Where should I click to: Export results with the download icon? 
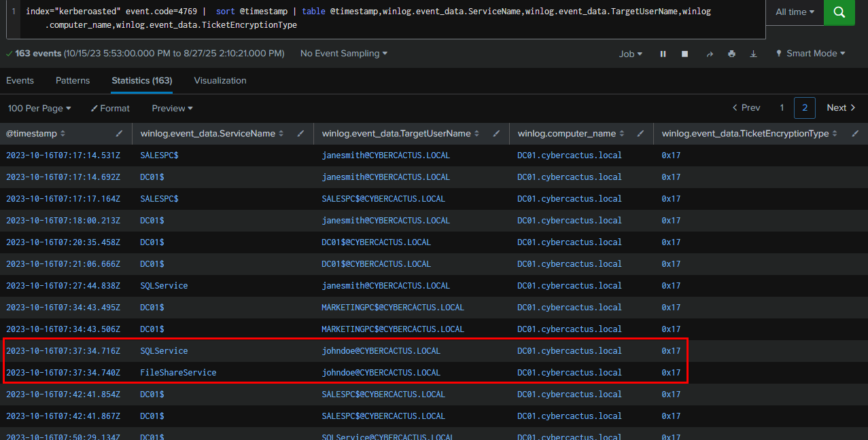click(x=753, y=54)
